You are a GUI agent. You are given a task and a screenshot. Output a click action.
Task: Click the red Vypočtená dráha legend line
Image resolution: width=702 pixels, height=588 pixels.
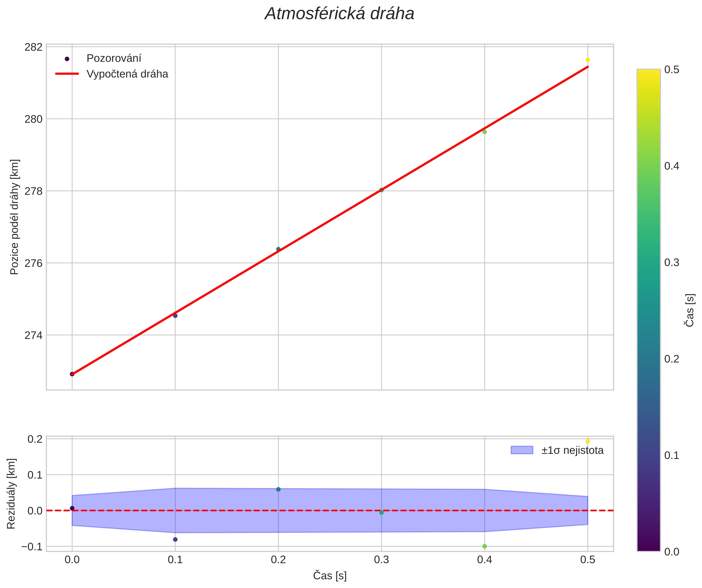tap(67, 74)
